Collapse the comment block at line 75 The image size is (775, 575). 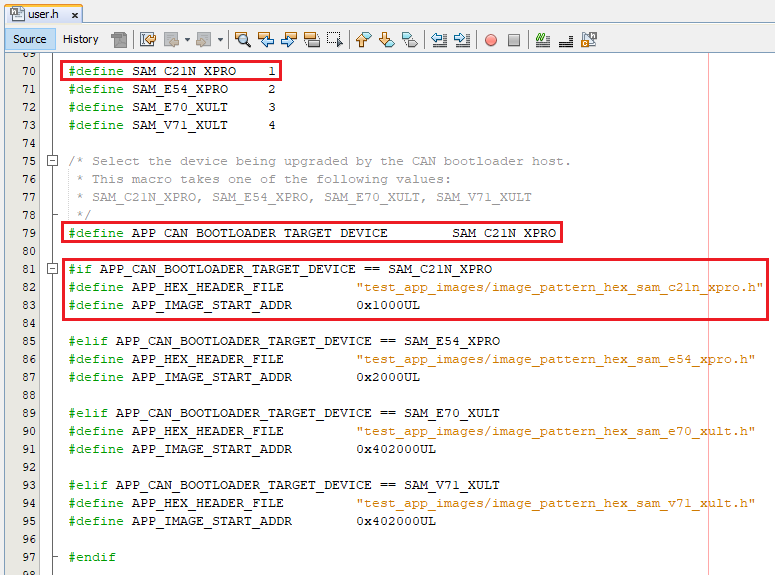(x=52, y=161)
